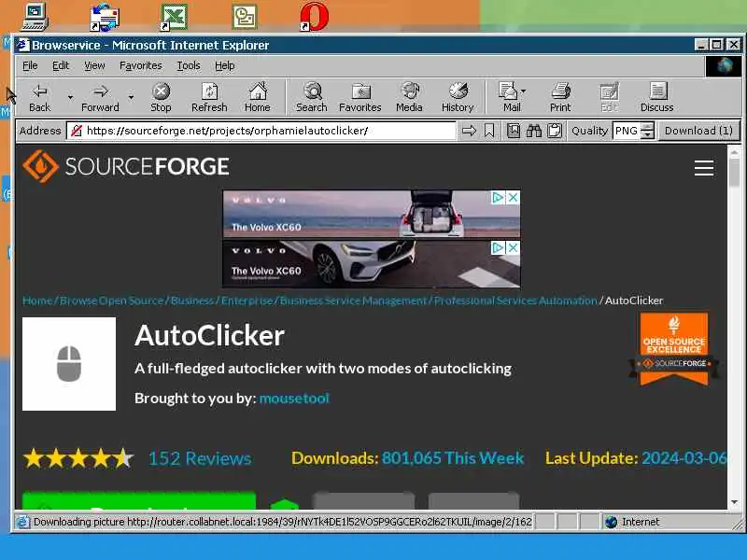747x560 pixels.
Task: Click the bookmarks book icon
Action: [x=514, y=131]
